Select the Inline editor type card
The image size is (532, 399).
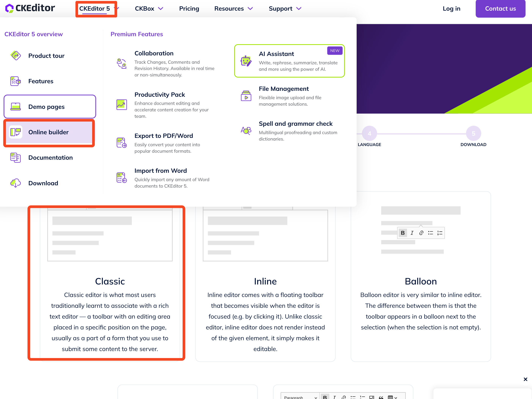pyautogui.click(x=265, y=281)
